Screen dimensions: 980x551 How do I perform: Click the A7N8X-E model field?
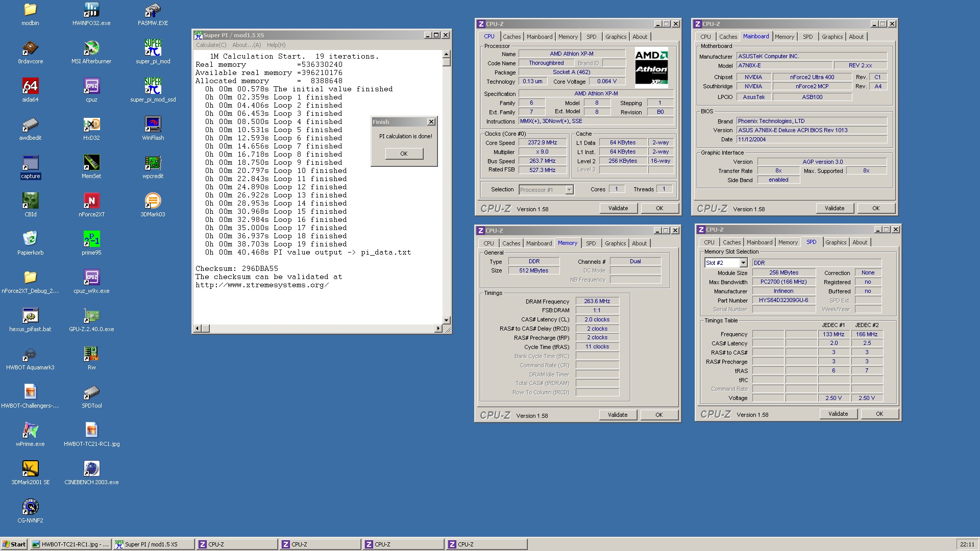coord(784,65)
